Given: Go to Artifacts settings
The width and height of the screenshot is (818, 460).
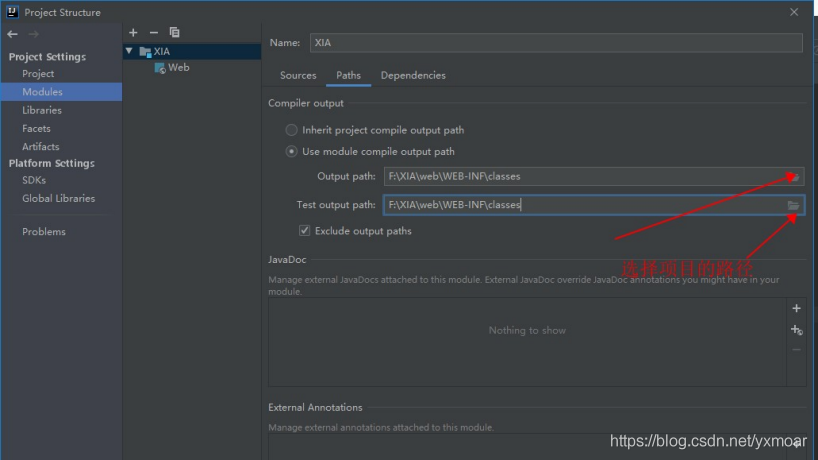Looking at the screenshot, I should coord(41,146).
